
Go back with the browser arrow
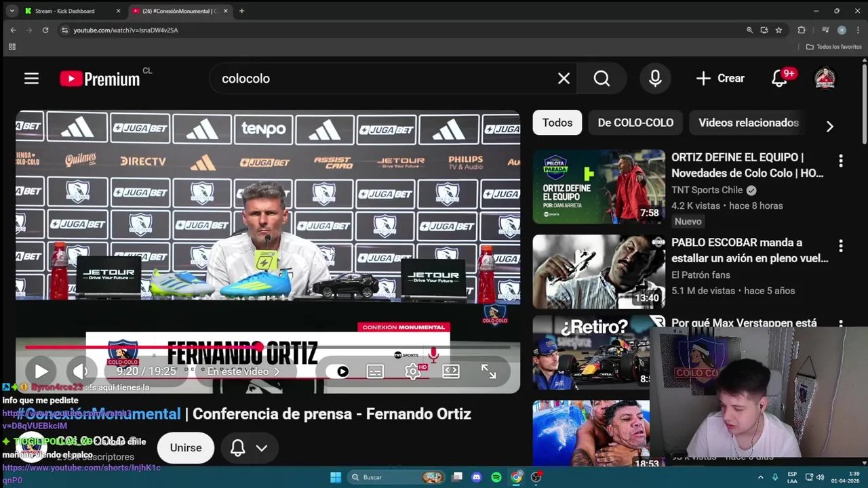coord(13,30)
